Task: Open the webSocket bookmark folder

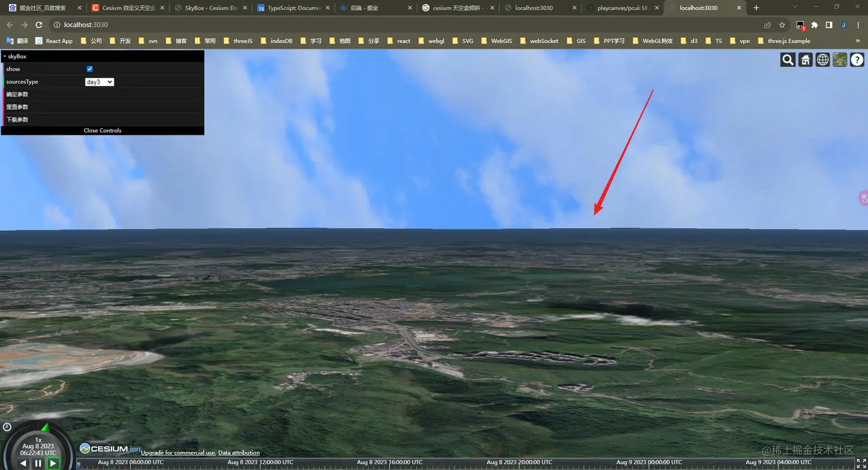Action: click(538, 41)
